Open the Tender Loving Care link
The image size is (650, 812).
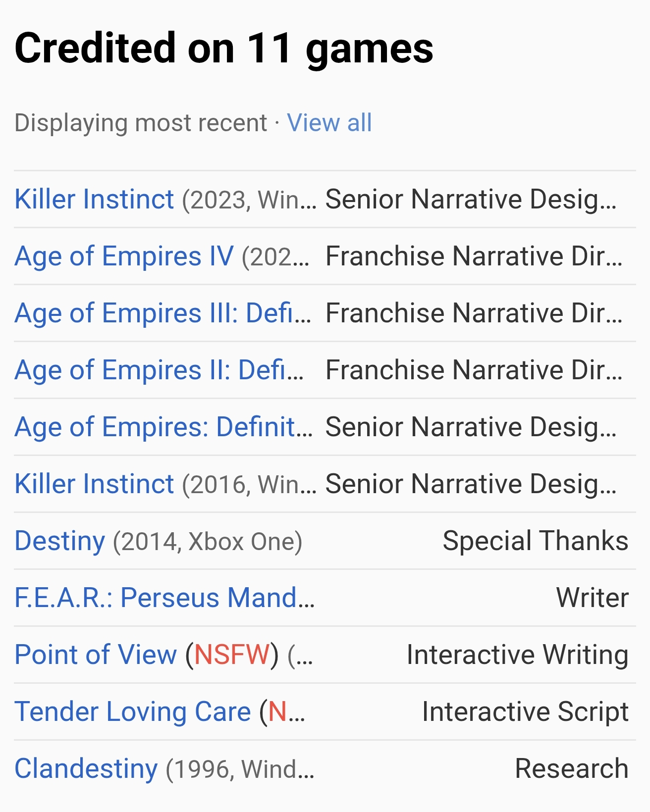(x=133, y=712)
